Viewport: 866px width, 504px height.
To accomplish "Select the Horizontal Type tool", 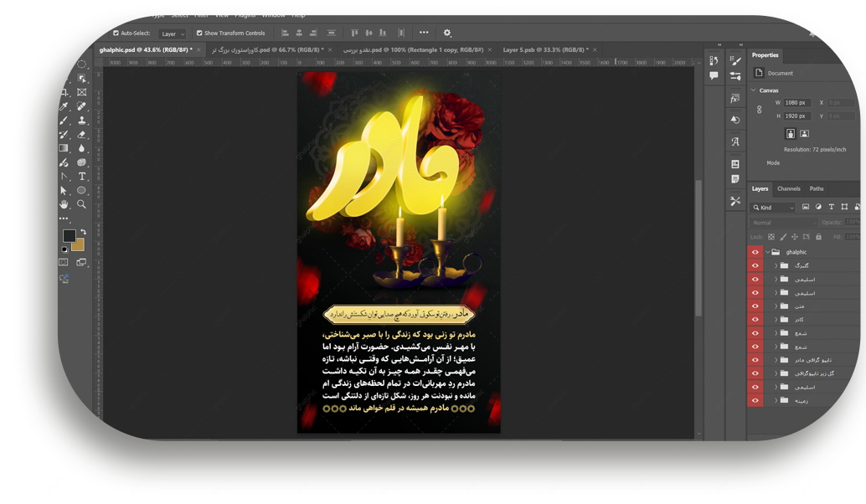I will point(82,177).
